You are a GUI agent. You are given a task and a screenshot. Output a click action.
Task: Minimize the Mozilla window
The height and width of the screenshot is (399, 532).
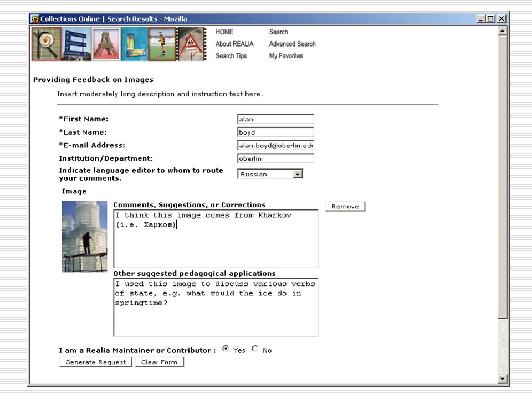pyautogui.click(x=480, y=19)
